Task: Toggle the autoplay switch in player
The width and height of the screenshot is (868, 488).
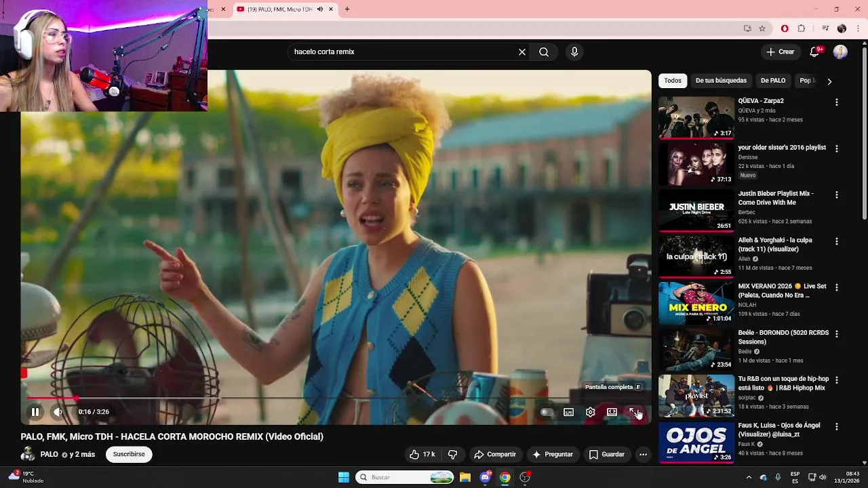Action: pyautogui.click(x=547, y=412)
